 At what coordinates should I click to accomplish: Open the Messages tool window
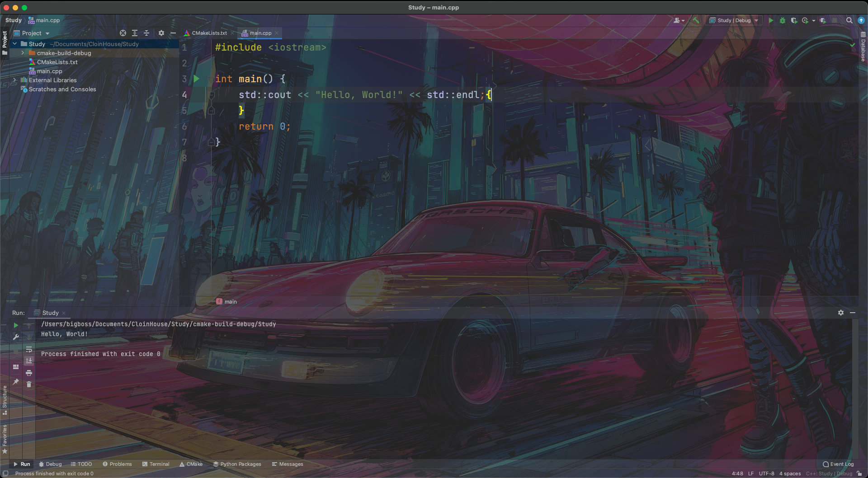288,464
